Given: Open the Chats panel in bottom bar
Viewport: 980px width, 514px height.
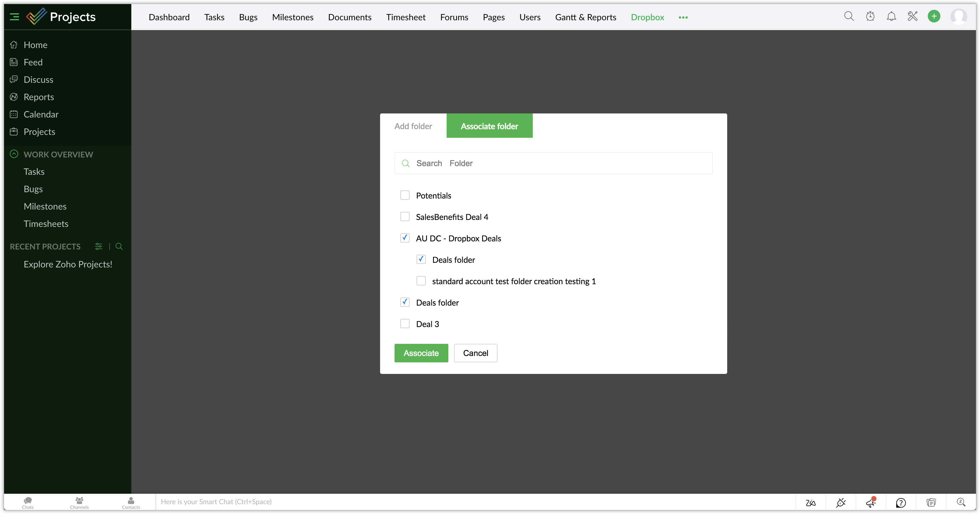Looking at the screenshot, I should click(x=28, y=502).
